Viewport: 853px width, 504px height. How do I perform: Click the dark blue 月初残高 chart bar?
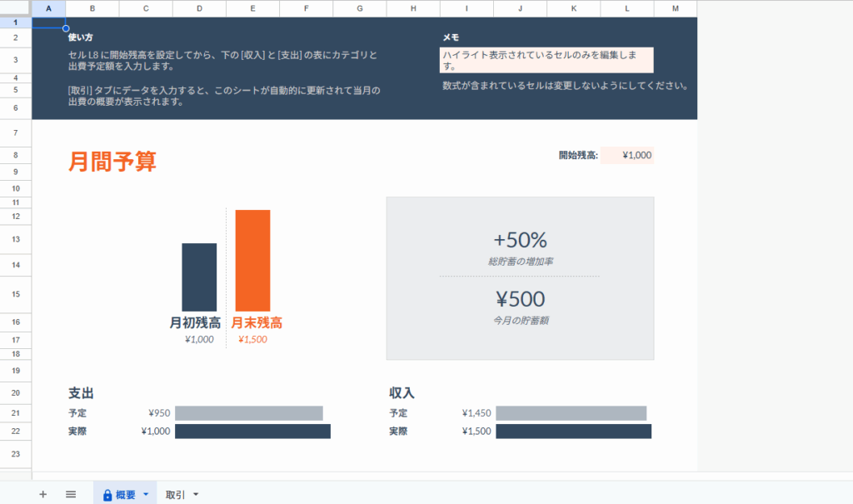point(199,277)
